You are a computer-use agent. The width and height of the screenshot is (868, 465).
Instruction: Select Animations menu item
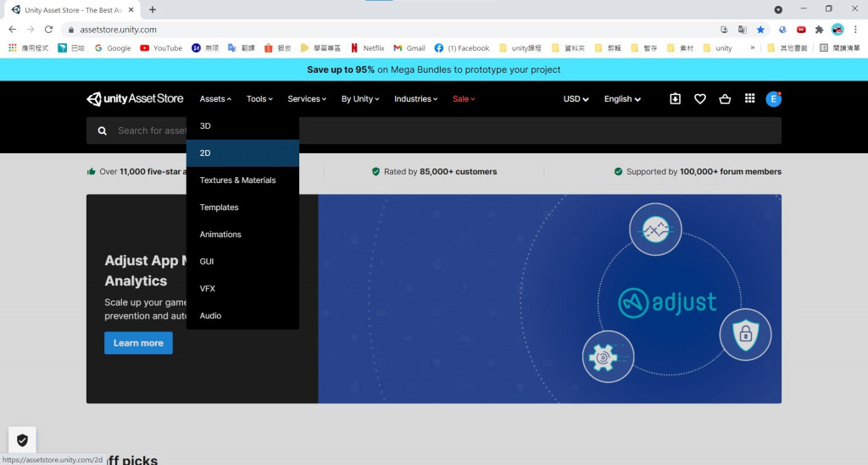point(242,235)
